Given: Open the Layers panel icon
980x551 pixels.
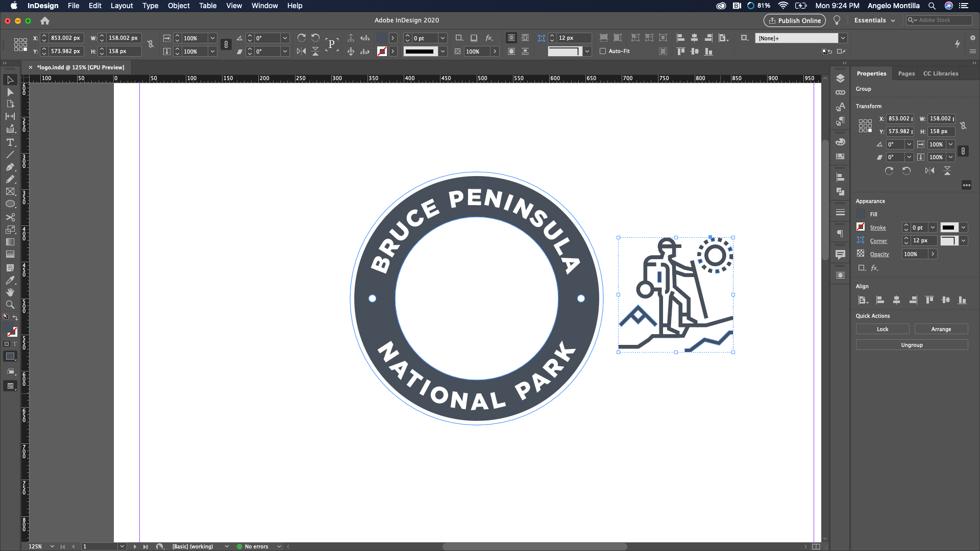Looking at the screenshot, I should (840, 79).
